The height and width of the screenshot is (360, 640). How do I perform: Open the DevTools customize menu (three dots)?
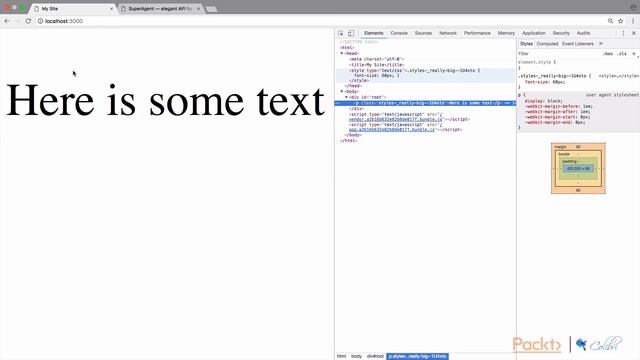pyautogui.click(x=623, y=33)
